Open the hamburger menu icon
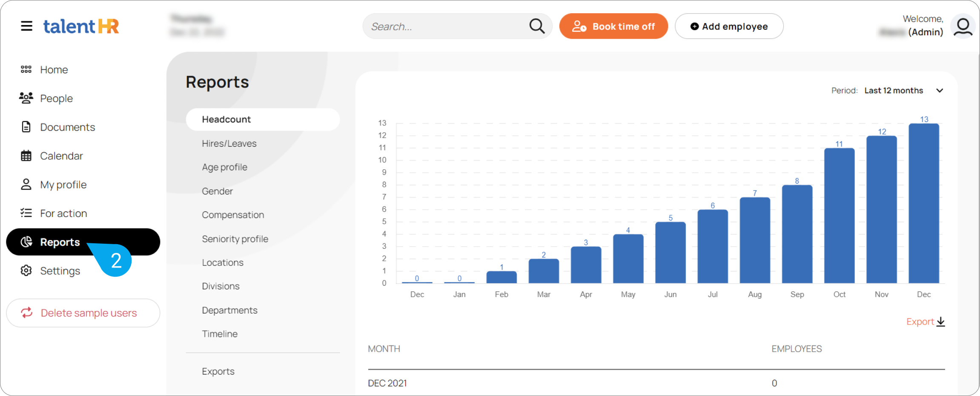This screenshot has width=980, height=396. (x=26, y=26)
